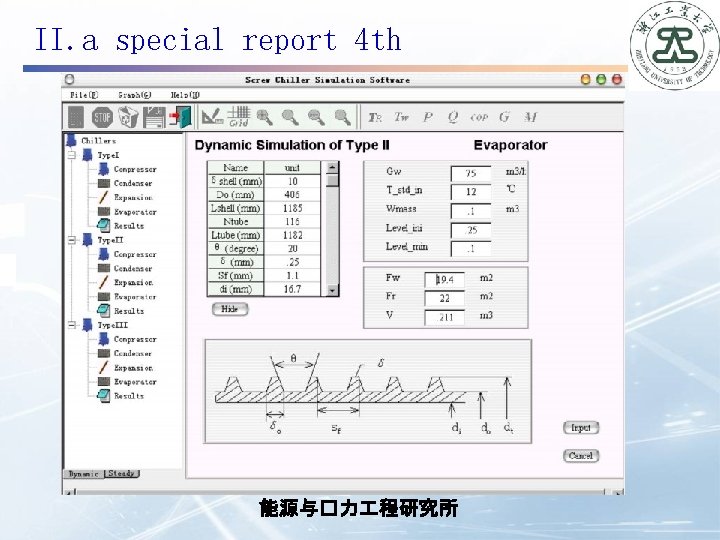Click the Level_min input field
Viewport: 720px width, 540px height.
[471, 249]
